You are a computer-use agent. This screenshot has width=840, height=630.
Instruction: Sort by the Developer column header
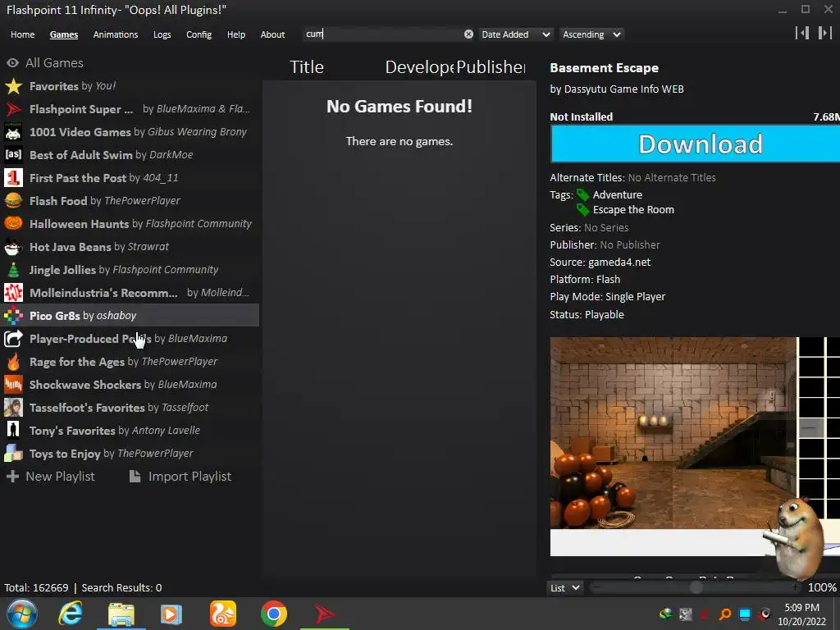click(x=419, y=67)
